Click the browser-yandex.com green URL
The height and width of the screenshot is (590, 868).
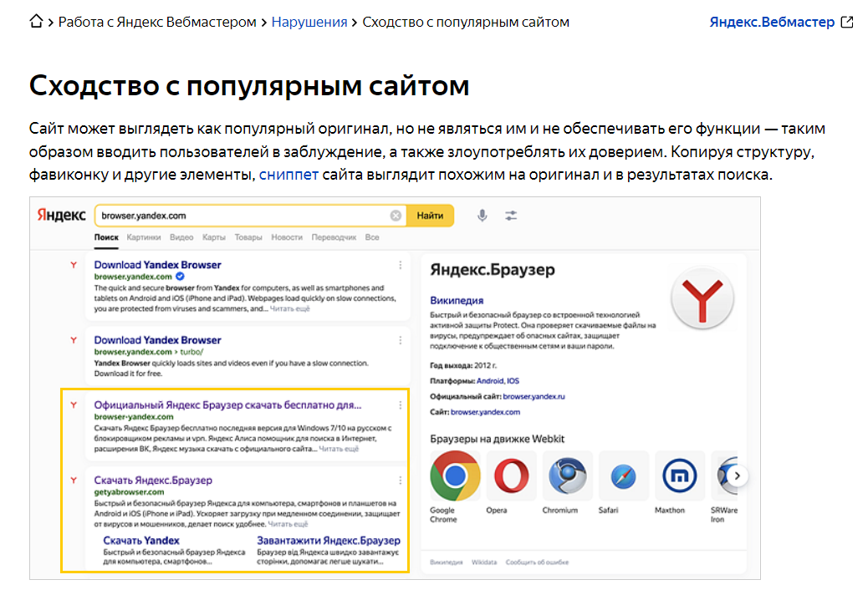click(x=134, y=417)
